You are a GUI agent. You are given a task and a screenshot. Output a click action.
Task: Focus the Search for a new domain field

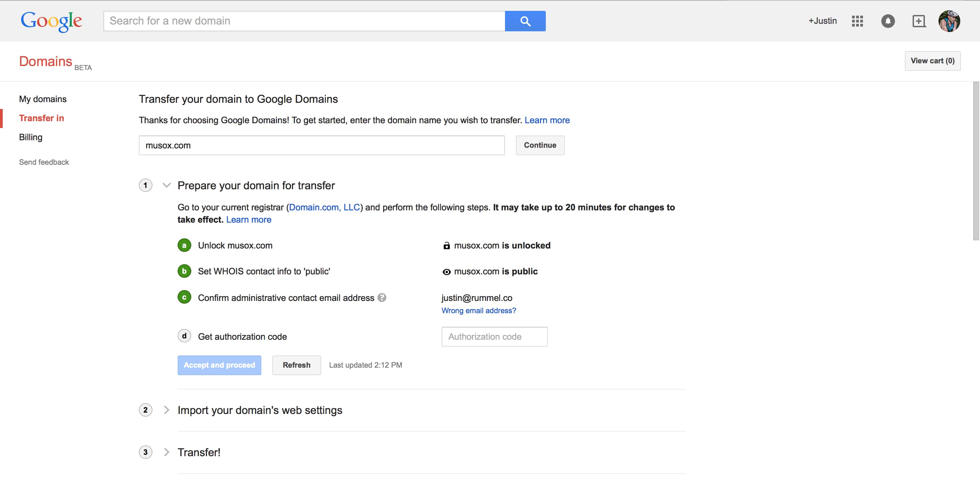pos(304,21)
